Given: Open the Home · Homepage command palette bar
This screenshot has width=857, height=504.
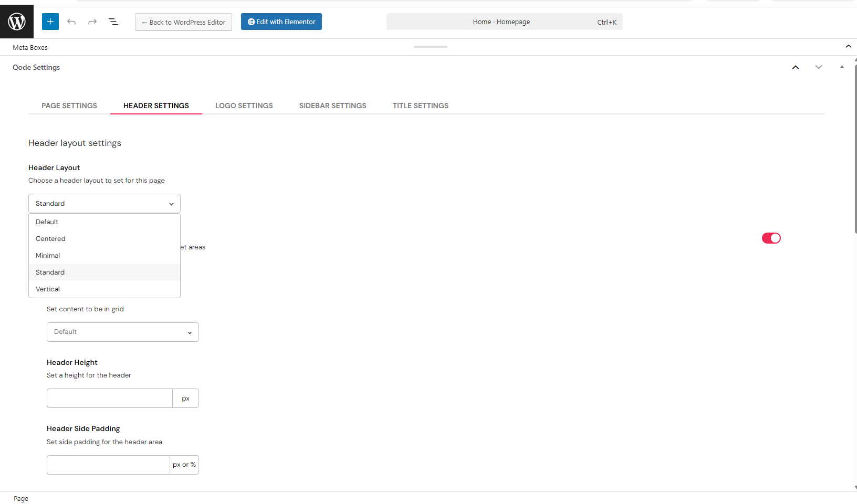Looking at the screenshot, I should [504, 22].
